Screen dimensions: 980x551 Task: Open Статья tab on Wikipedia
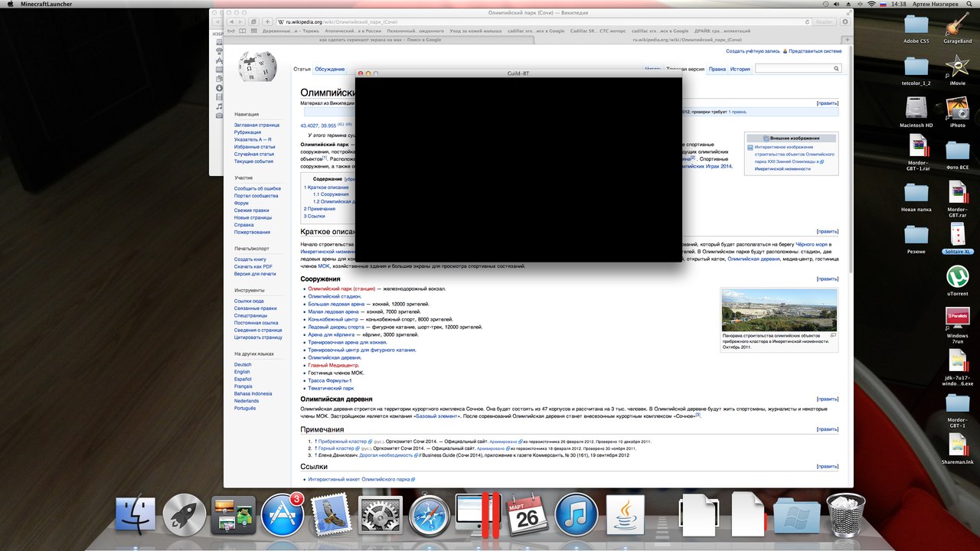(x=302, y=69)
